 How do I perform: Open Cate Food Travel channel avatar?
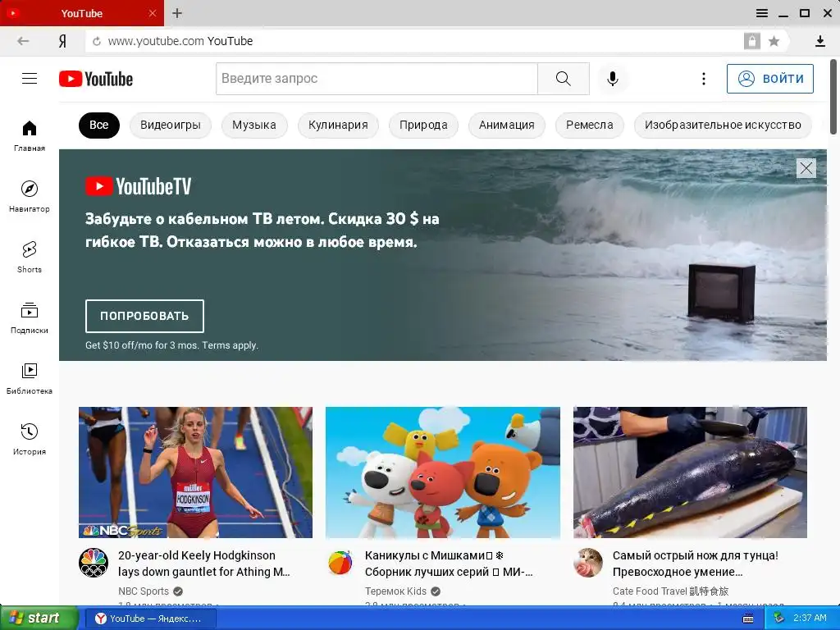587,563
